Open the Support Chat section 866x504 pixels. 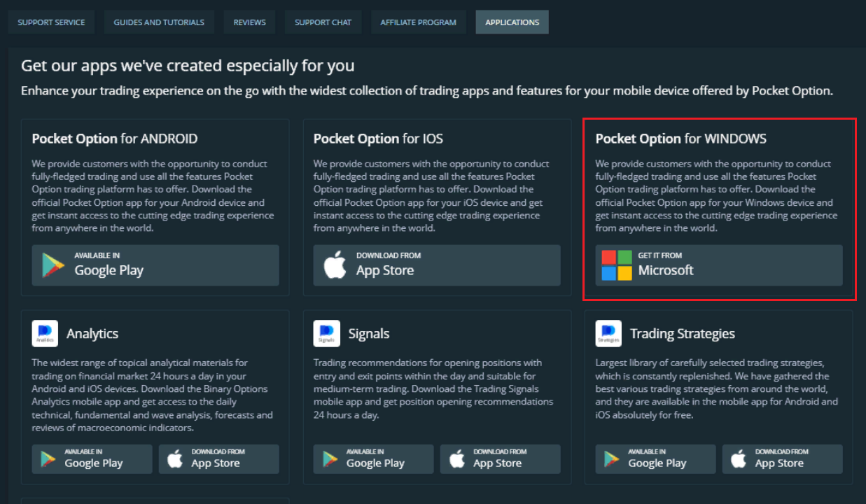(x=323, y=22)
